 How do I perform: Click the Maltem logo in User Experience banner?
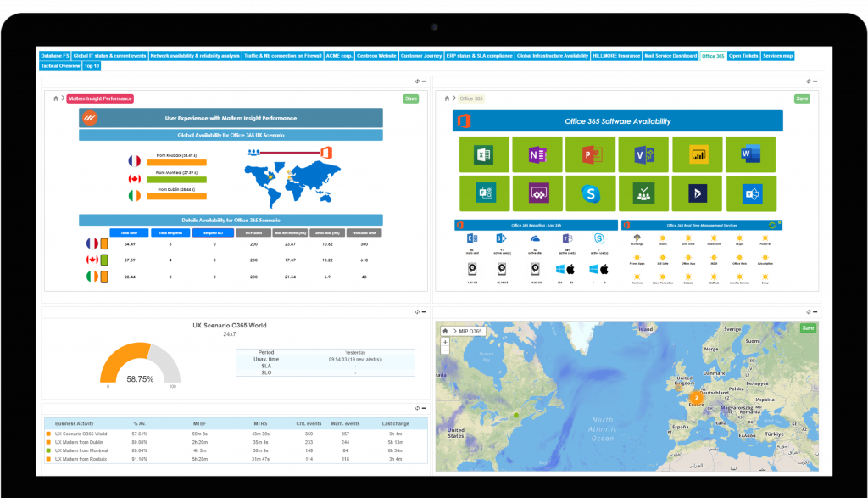click(90, 118)
